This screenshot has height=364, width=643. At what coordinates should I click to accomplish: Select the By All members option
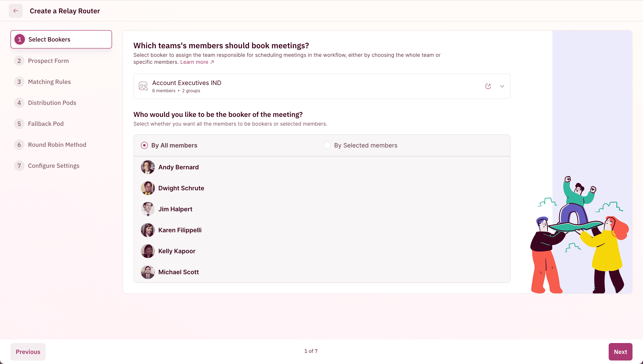[x=144, y=145]
